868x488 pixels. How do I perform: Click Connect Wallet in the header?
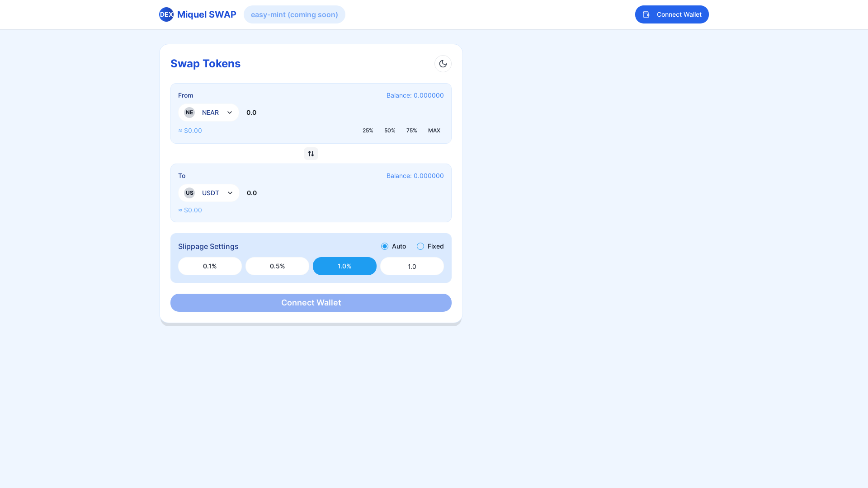pyautogui.click(x=672, y=14)
